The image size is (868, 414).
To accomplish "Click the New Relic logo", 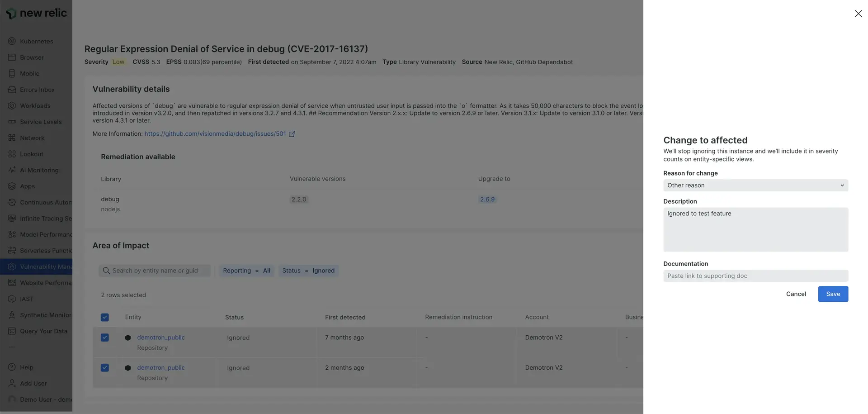I will click(36, 13).
